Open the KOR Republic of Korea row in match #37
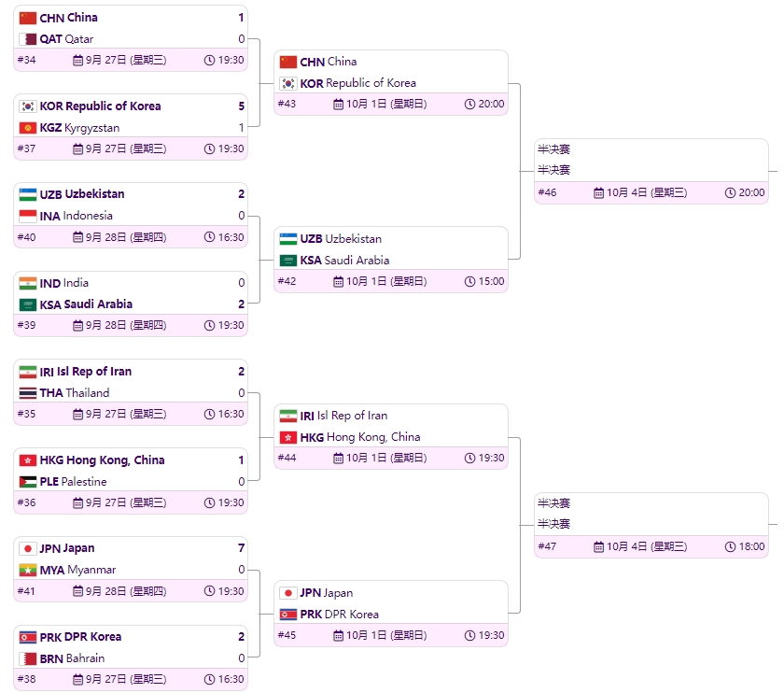Screen dimensions: 784x693 (131, 106)
